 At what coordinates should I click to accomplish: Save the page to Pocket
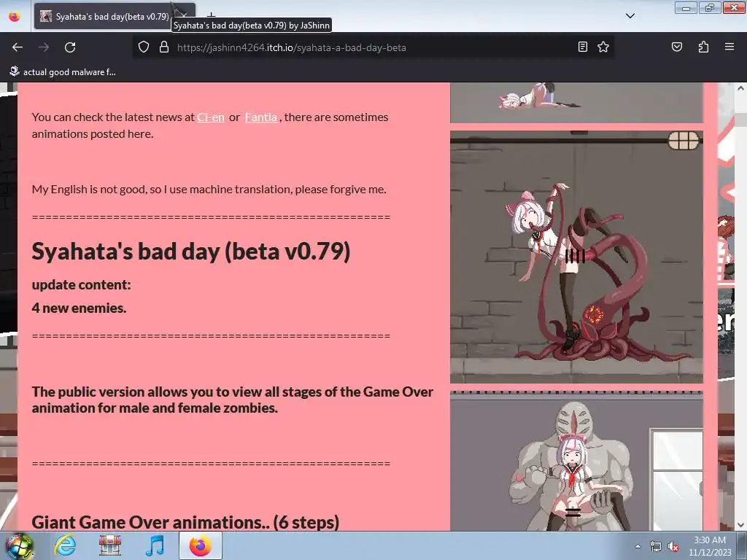click(676, 47)
